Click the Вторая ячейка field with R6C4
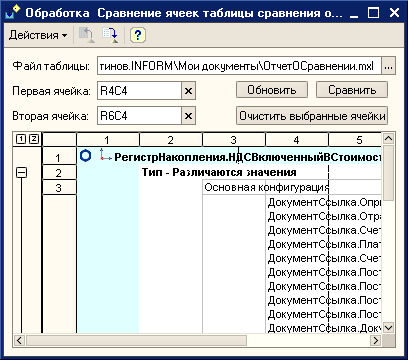Image resolution: width=408 pixels, height=360 pixels. click(139, 116)
